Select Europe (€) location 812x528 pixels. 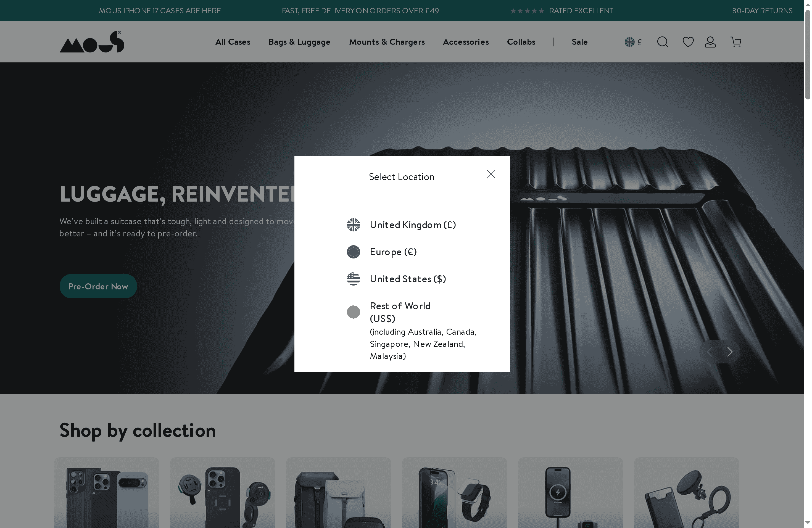(x=393, y=252)
